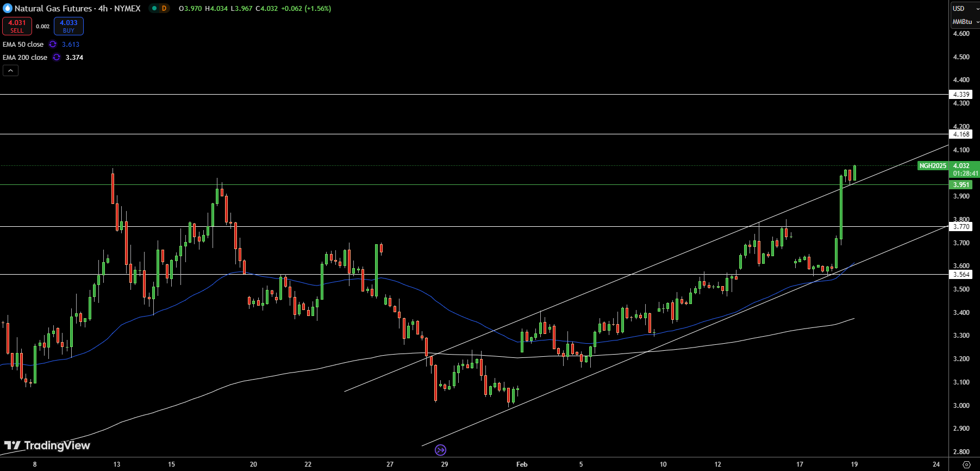980x471 pixels.
Task: Click the 4.400 price scale label
Action: click(961, 80)
